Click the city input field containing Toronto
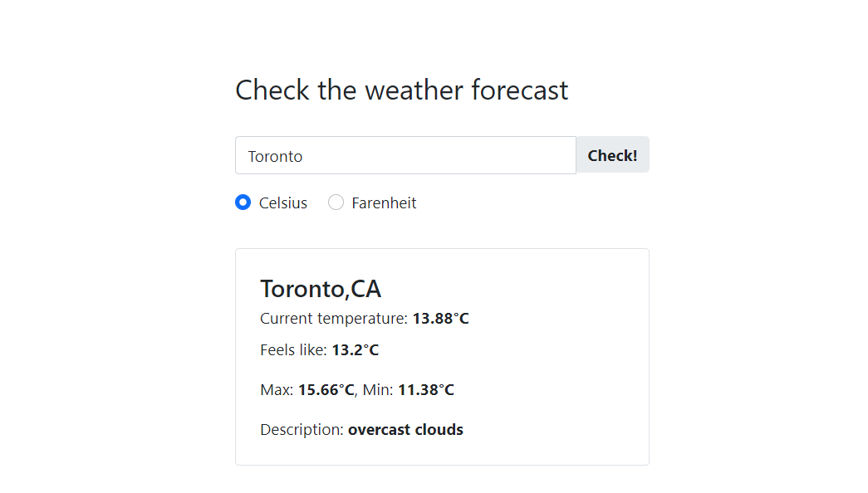This screenshot has height=493, width=868. [x=406, y=155]
